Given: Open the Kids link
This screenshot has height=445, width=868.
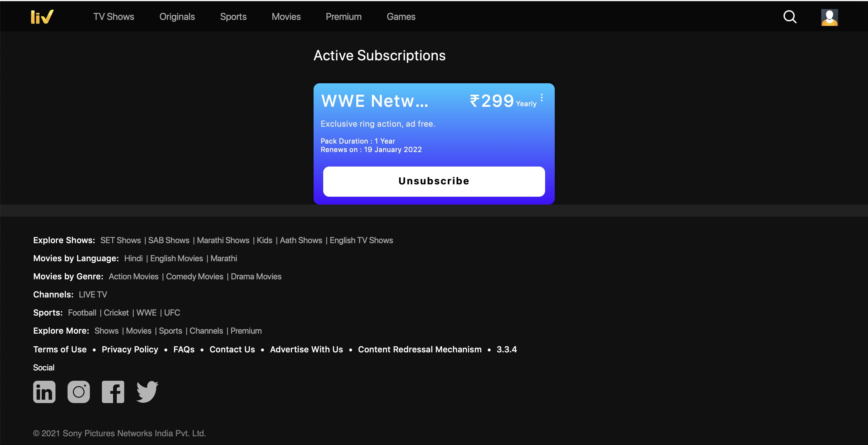Looking at the screenshot, I should pyautogui.click(x=264, y=240).
